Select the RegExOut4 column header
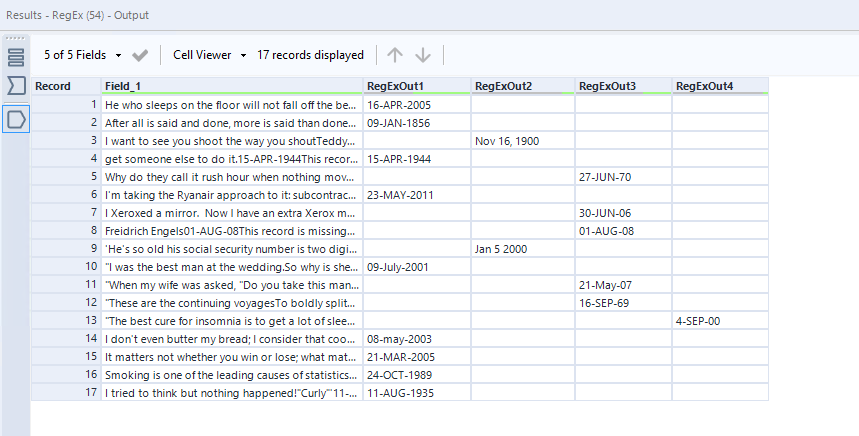 pos(719,86)
